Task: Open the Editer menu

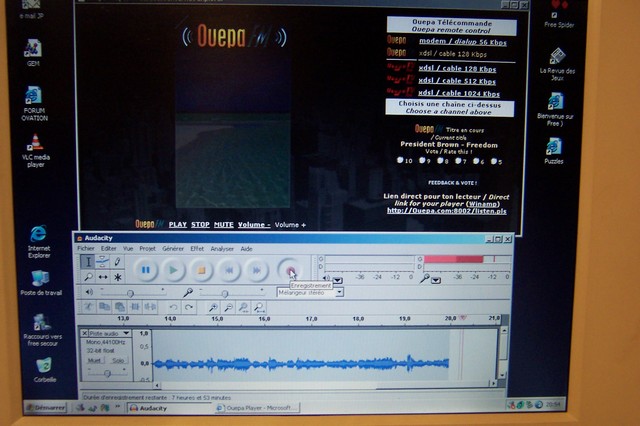Action: 109,248
